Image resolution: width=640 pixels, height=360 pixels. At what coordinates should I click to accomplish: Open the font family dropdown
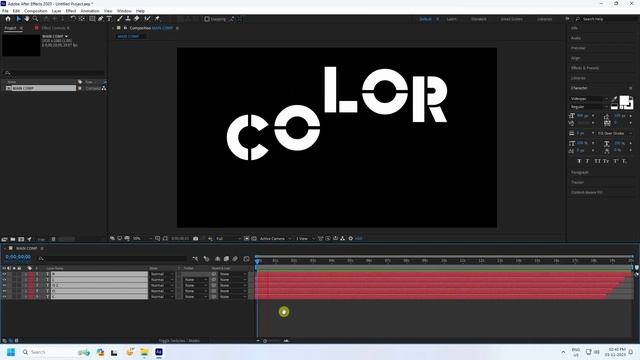pos(589,99)
